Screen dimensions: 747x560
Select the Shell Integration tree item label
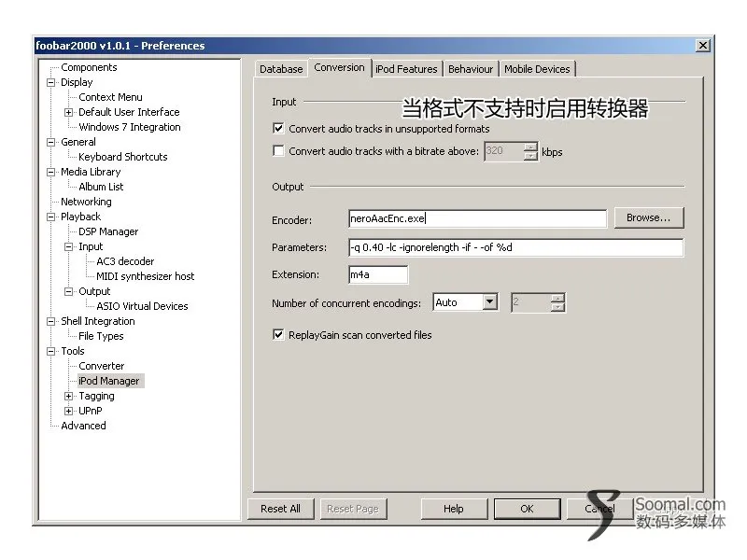pos(98,321)
